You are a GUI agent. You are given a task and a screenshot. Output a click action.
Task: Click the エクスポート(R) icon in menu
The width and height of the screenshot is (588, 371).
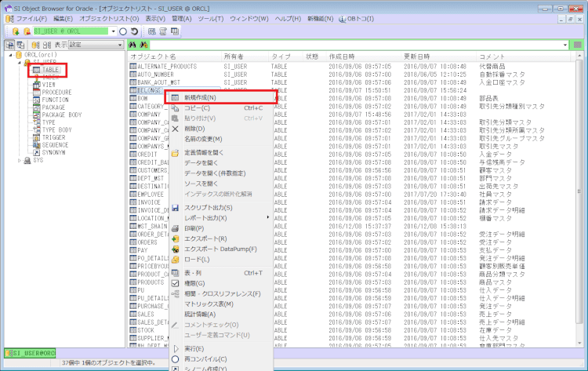(x=175, y=238)
